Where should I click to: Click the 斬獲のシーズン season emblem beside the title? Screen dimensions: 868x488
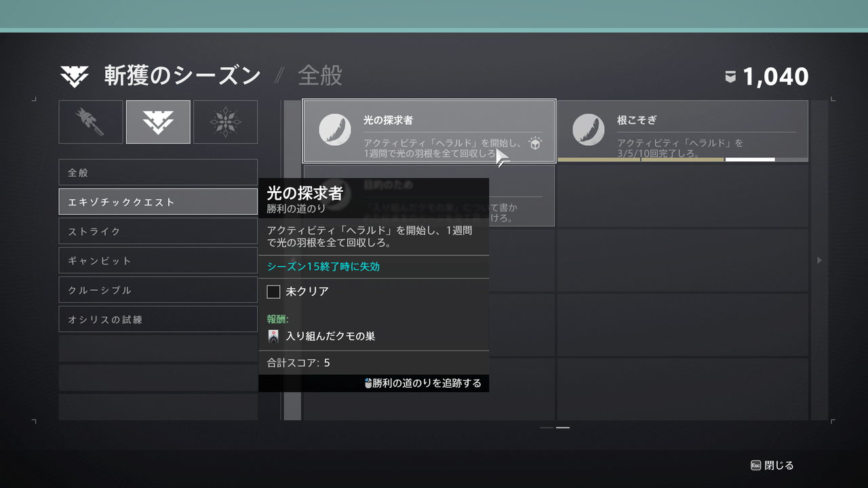point(75,77)
